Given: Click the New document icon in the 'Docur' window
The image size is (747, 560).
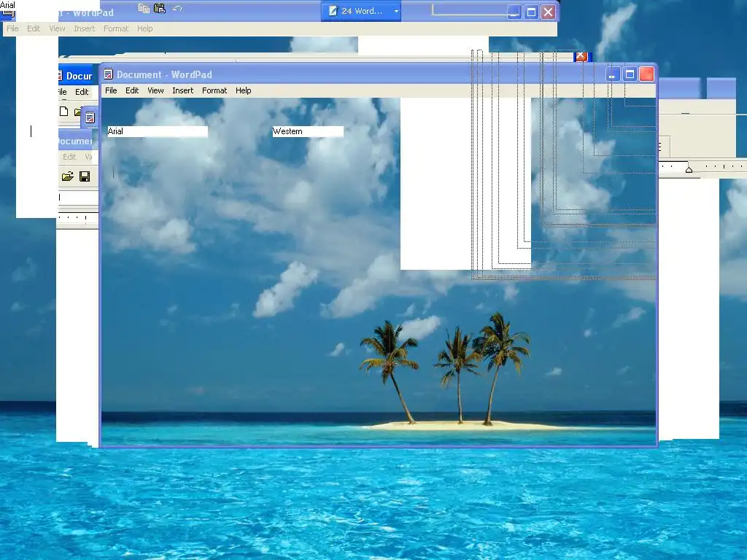Looking at the screenshot, I should tap(64, 112).
